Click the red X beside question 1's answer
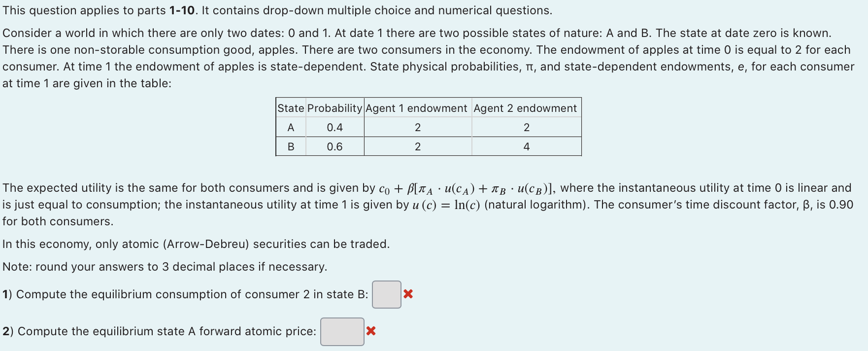The height and width of the screenshot is (351, 868). coord(407,294)
